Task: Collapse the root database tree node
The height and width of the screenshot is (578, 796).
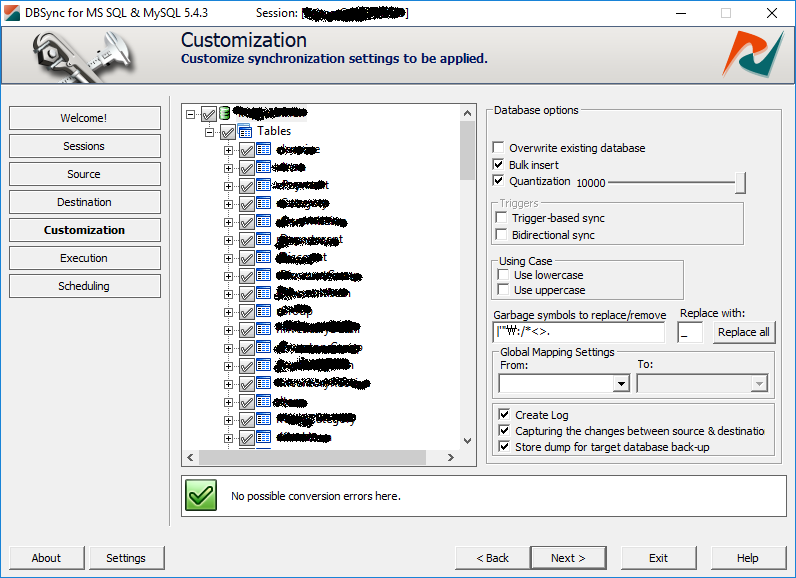Action: click(x=191, y=114)
